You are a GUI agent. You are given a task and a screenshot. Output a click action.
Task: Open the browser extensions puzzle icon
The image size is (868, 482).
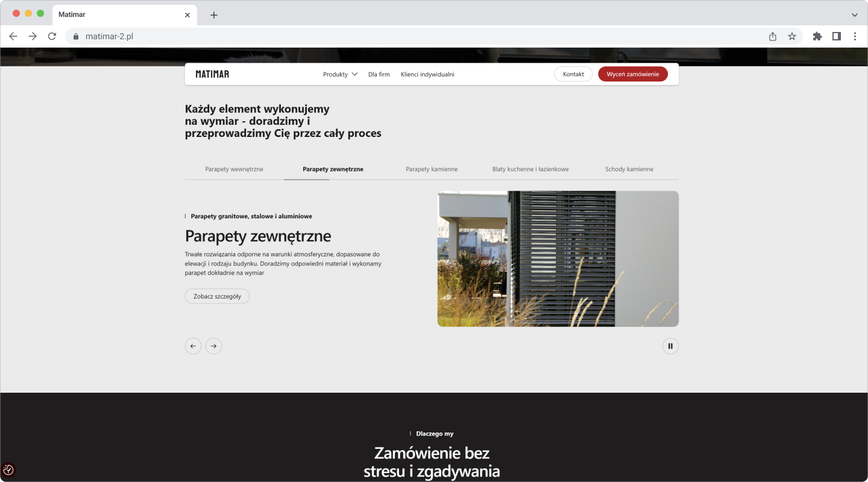[x=817, y=36]
